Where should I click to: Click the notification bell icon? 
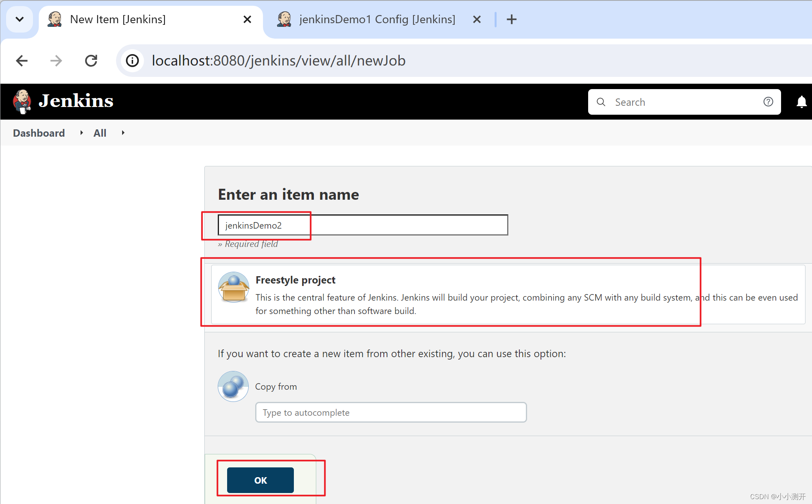coord(801,102)
